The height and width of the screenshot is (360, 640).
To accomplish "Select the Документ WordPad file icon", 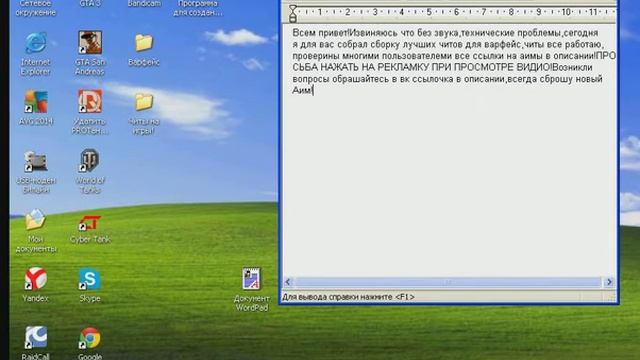I will coord(251,279).
